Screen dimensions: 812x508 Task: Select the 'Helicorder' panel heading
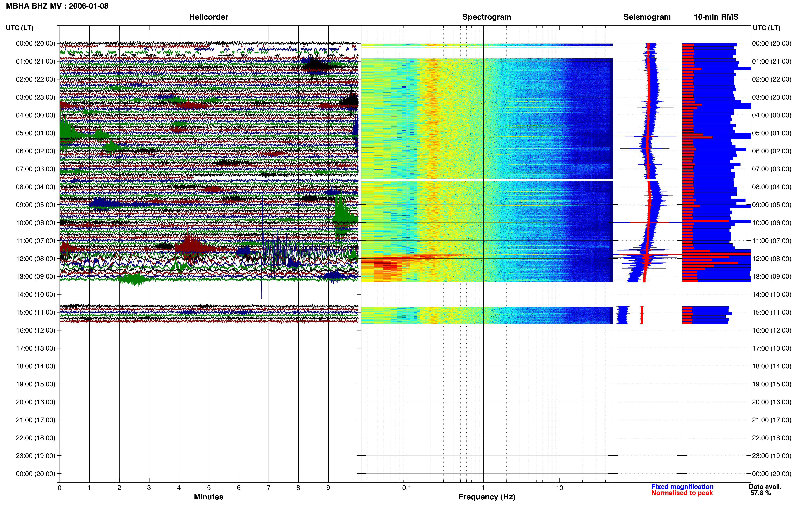click(209, 17)
